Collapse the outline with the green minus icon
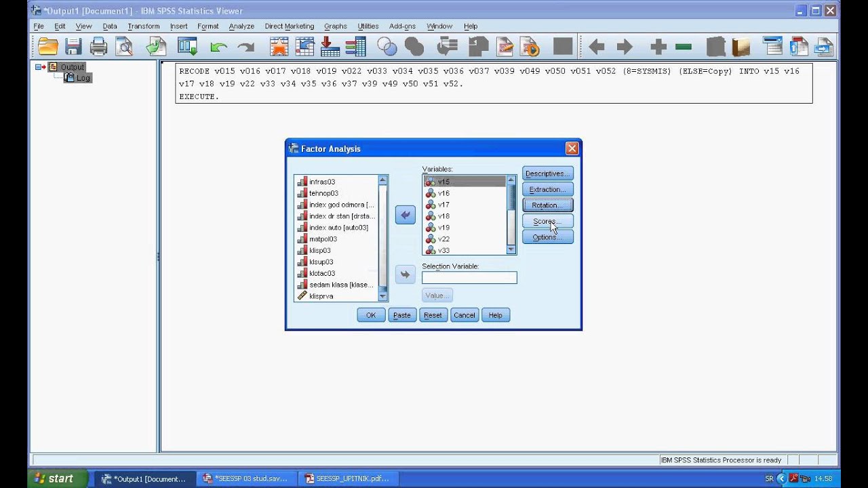 pyautogui.click(x=684, y=47)
